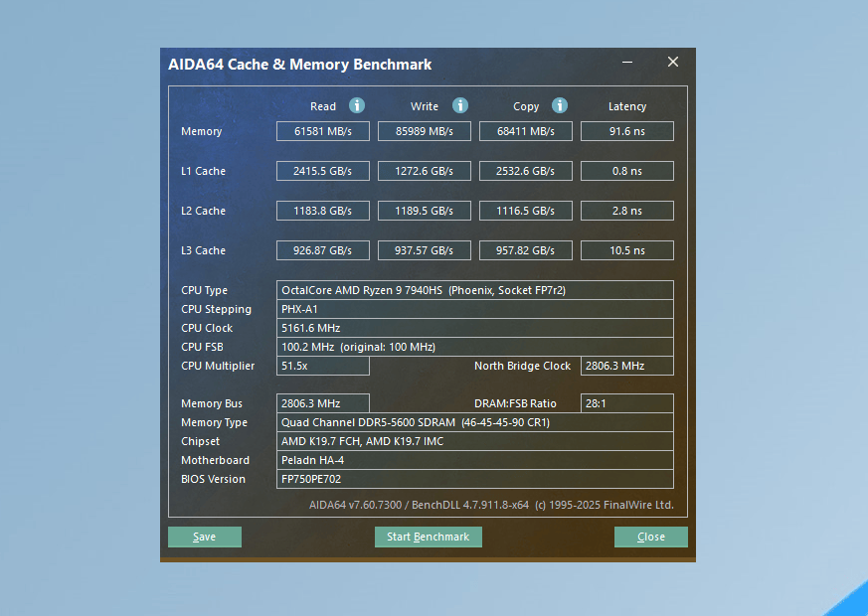Click CPU FSB value 100.2 MHz

475,347
